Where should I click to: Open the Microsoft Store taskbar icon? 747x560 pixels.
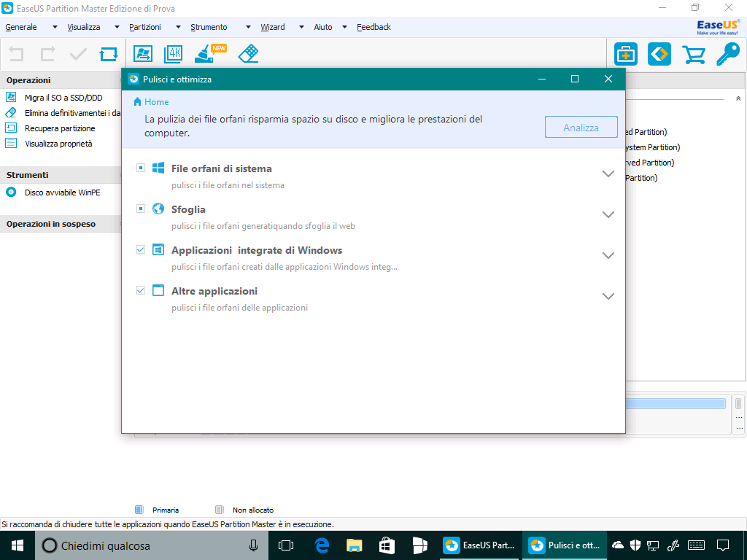coord(386,545)
